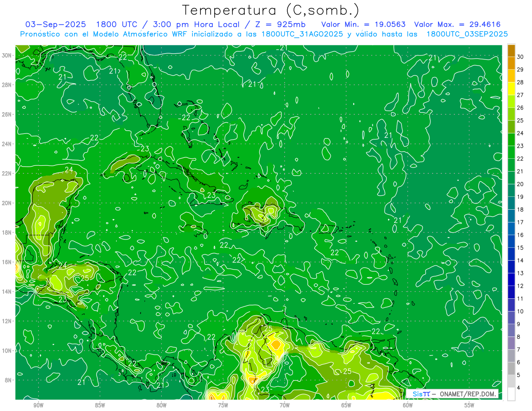Screen dimensions: 532x411
Task: Pick the yellow colorbar segment between 27 and 28
Action: 511,89
